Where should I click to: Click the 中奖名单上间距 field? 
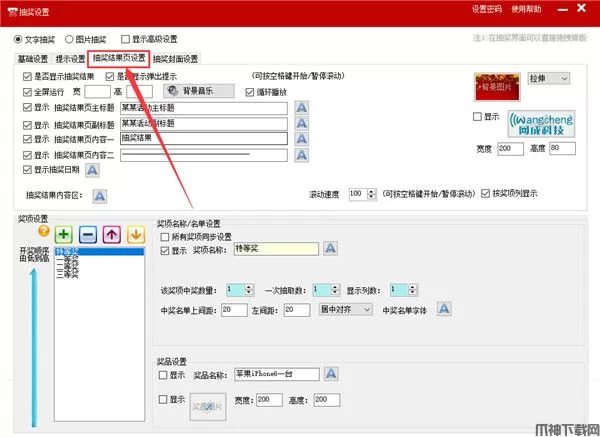[x=234, y=310]
